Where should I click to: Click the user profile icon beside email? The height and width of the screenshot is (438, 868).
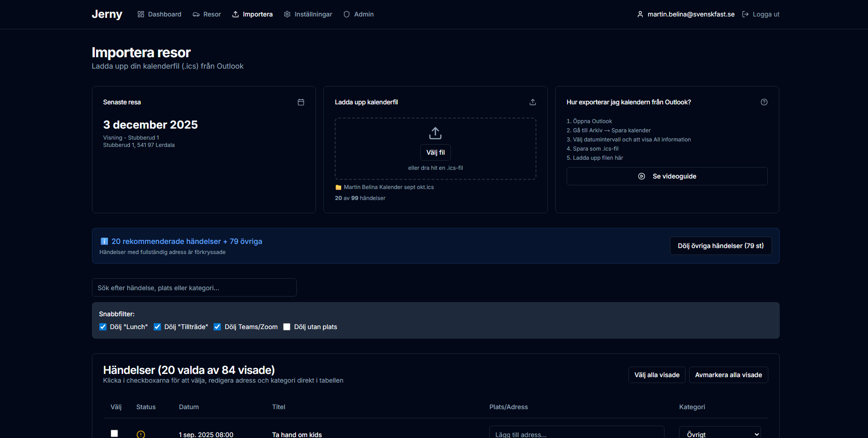[x=640, y=14]
